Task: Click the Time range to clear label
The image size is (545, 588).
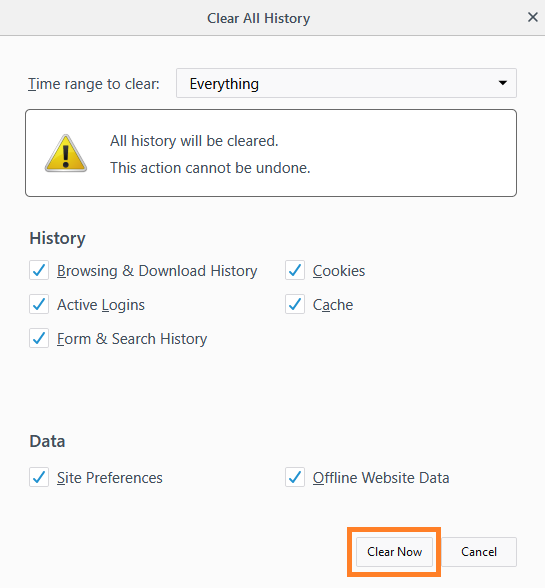Action: pyautogui.click(x=94, y=84)
